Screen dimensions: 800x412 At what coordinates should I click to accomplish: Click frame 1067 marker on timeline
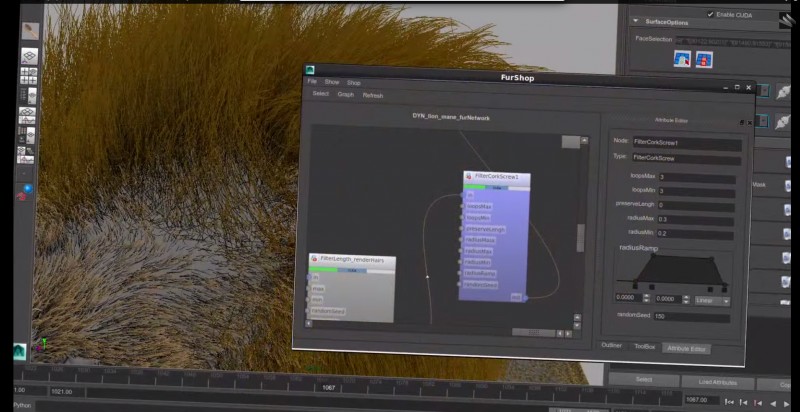tap(329, 388)
